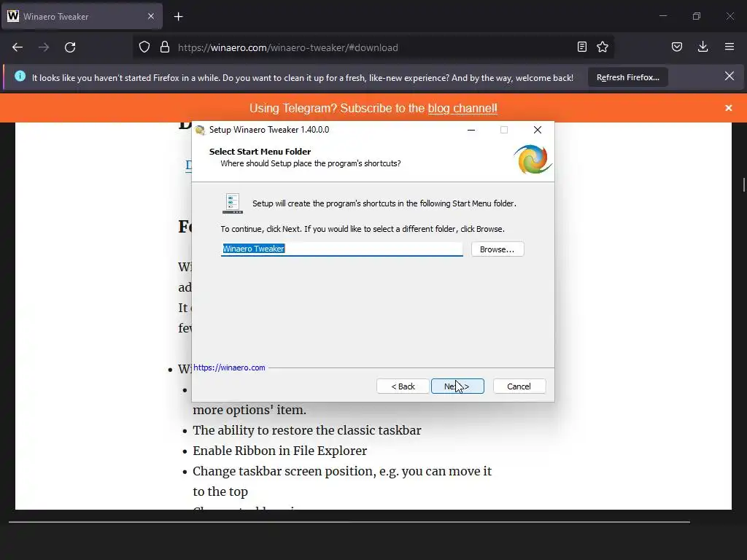Open the https://winaero.com link in setup

coord(229,367)
